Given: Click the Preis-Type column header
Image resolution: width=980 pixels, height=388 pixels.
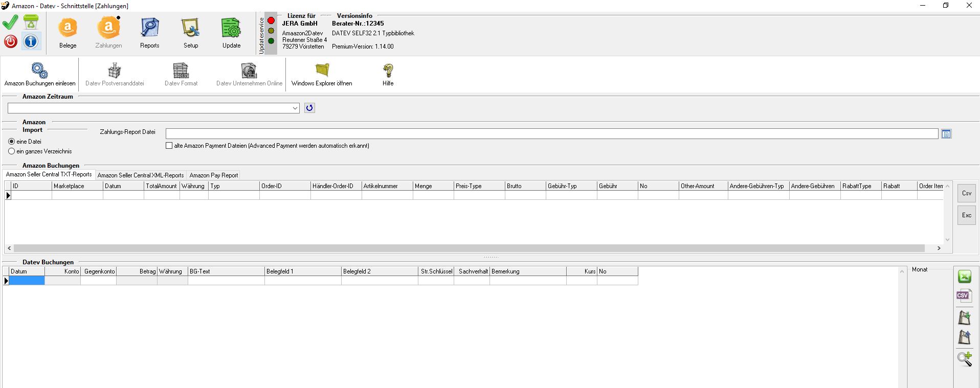Looking at the screenshot, I should coord(479,186).
